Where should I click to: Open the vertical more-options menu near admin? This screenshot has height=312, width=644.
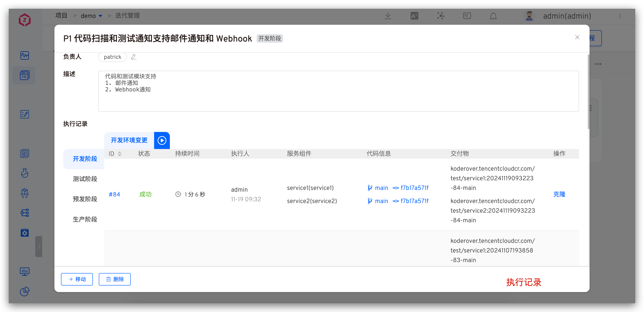[620, 16]
